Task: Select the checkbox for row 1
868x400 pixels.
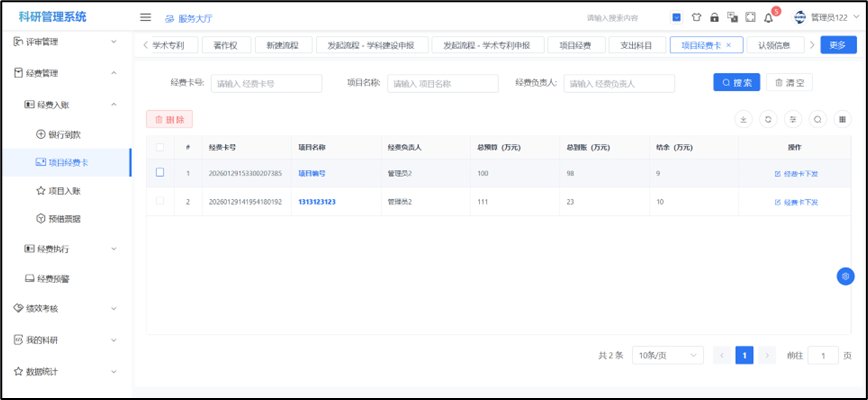Action: 160,173
